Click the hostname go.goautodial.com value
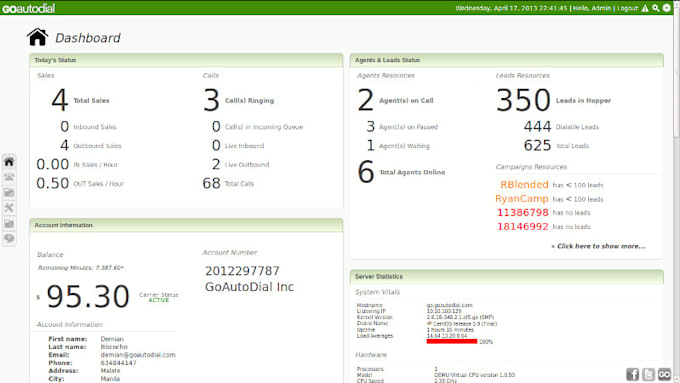Screen dimensions: 680x383 [x=449, y=305]
